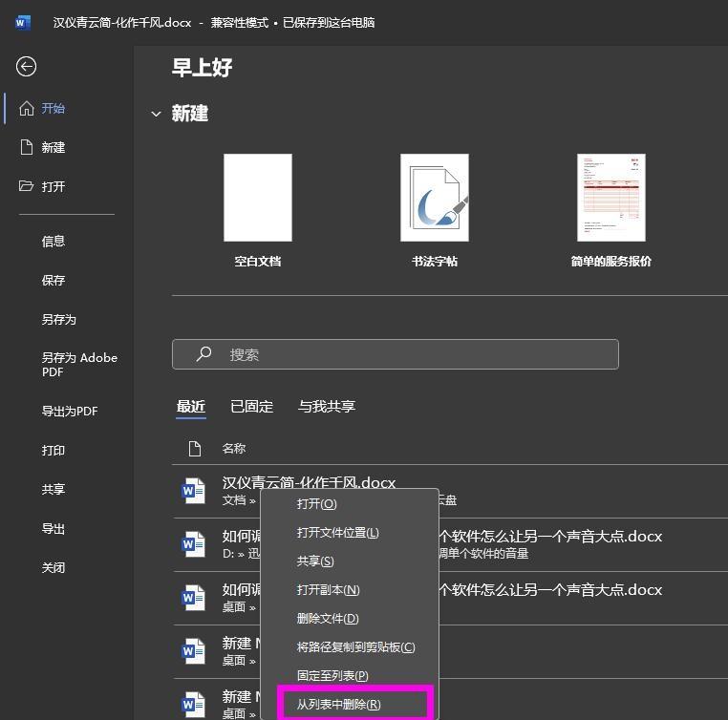Click Word file icon of 汉仪青云简-化作千风.docx
Viewport: 728px width, 720px height.
coord(193,491)
